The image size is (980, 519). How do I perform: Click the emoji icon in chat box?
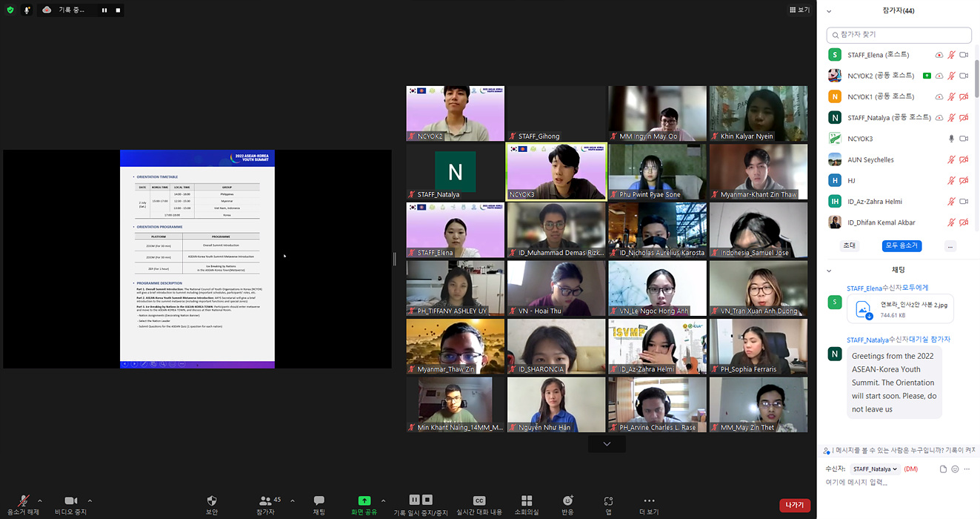[x=955, y=469]
